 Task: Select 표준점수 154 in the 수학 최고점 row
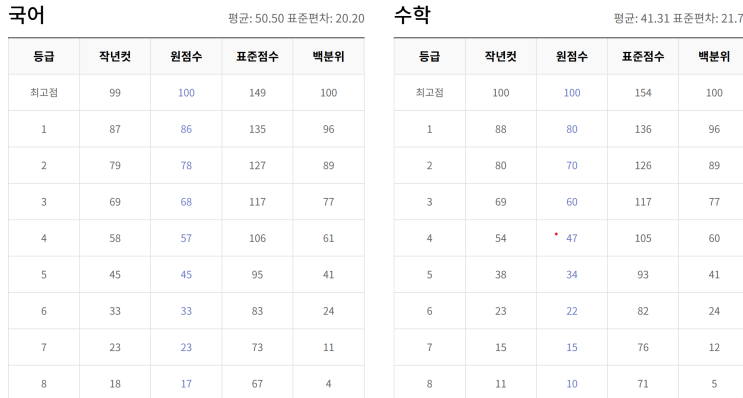(643, 93)
